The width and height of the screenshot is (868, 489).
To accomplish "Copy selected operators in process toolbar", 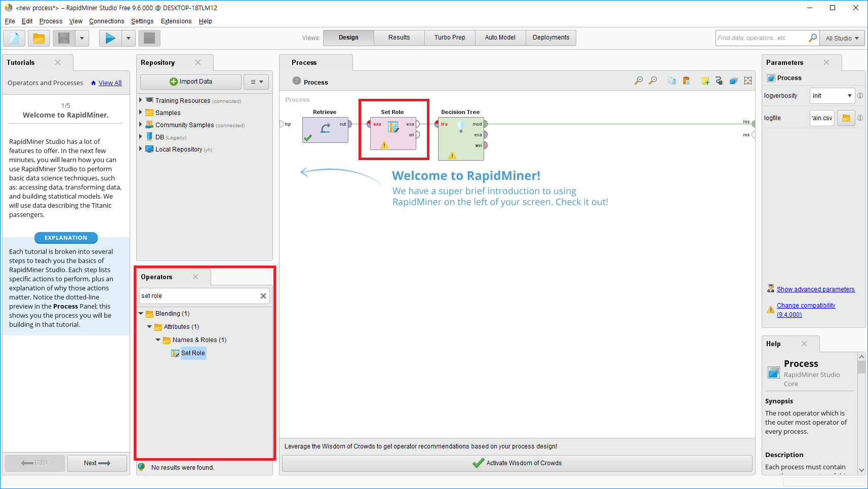I will (x=672, y=81).
